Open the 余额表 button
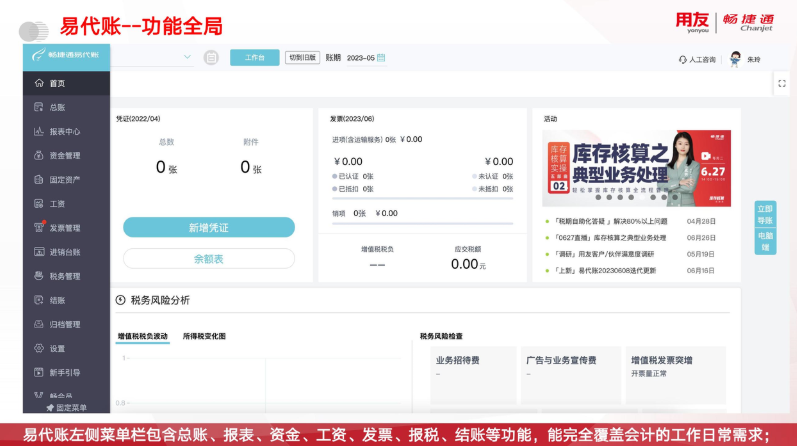Viewport: 797px width, 446px height. click(x=209, y=259)
